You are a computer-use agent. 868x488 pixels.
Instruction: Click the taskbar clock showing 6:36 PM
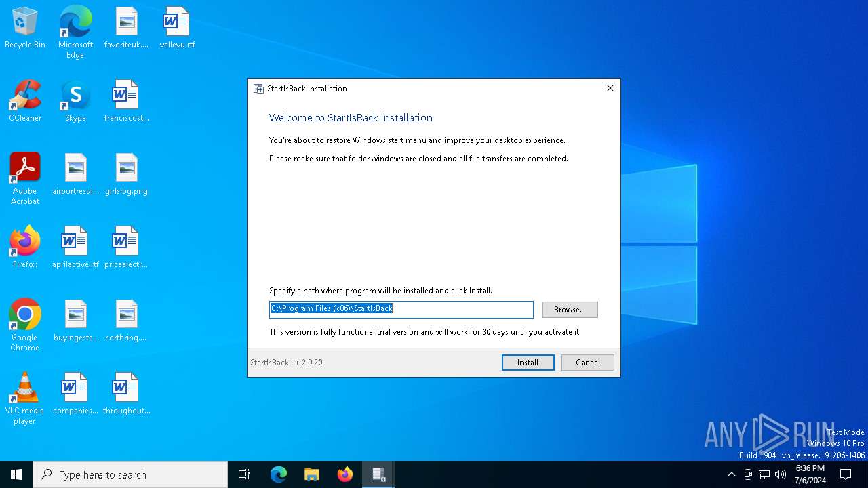coord(810,474)
